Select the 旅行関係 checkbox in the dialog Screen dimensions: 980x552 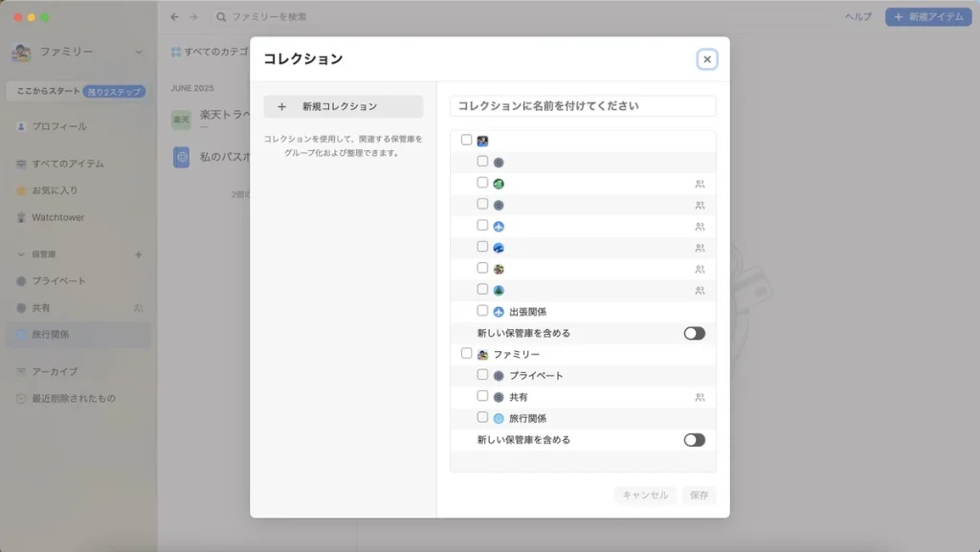click(482, 417)
